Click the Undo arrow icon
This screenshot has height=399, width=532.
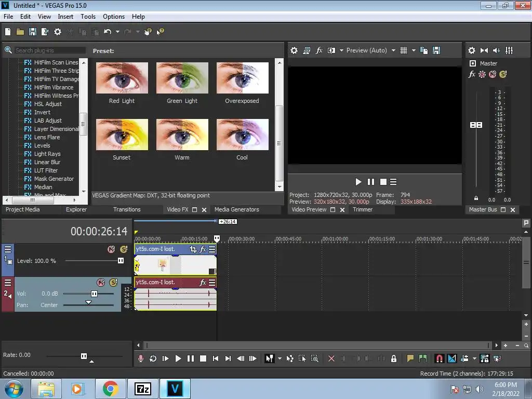tap(108, 32)
